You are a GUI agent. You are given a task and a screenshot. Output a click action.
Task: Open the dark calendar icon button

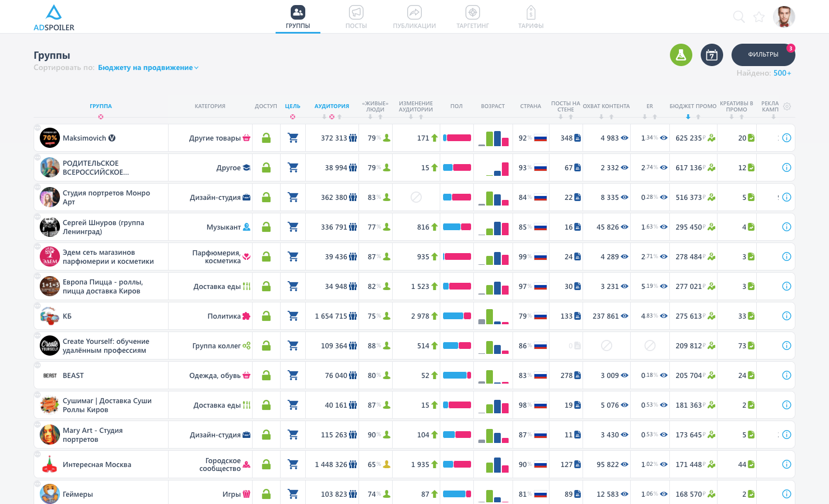[712, 55]
